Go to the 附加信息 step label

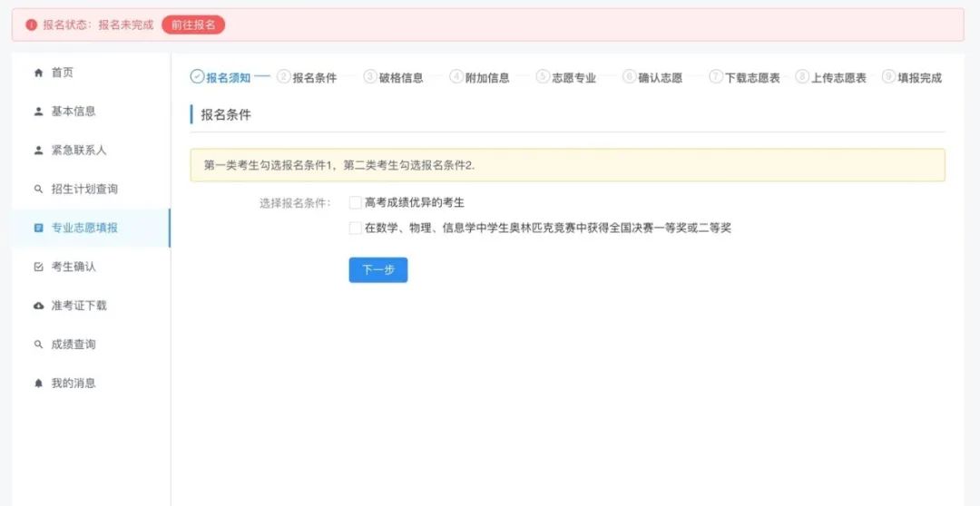coord(487,78)
